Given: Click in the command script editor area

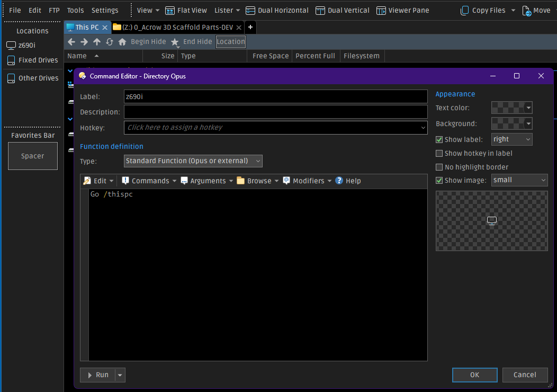Looking at the screenshot, I should [258, 275].
